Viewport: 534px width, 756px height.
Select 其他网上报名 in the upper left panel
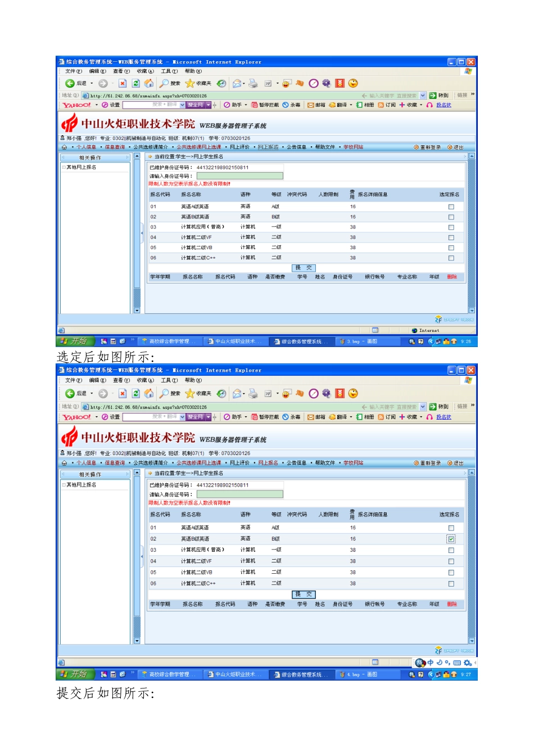coord(82,168)
